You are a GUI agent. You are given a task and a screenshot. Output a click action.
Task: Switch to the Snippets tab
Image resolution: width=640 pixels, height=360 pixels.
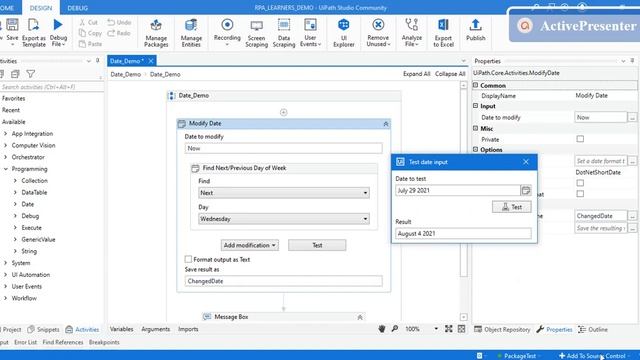[44, 329]
